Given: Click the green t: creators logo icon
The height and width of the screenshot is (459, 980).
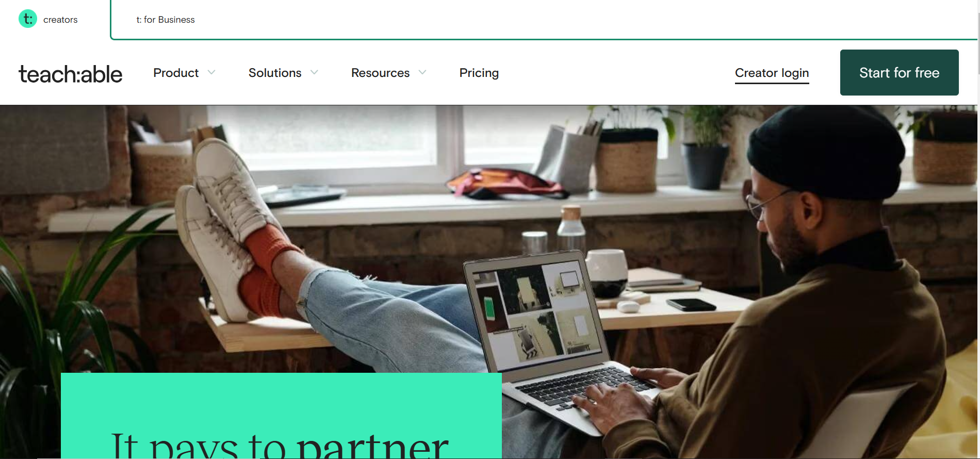Looking at the screenshot, I should (x=28, y=19).
